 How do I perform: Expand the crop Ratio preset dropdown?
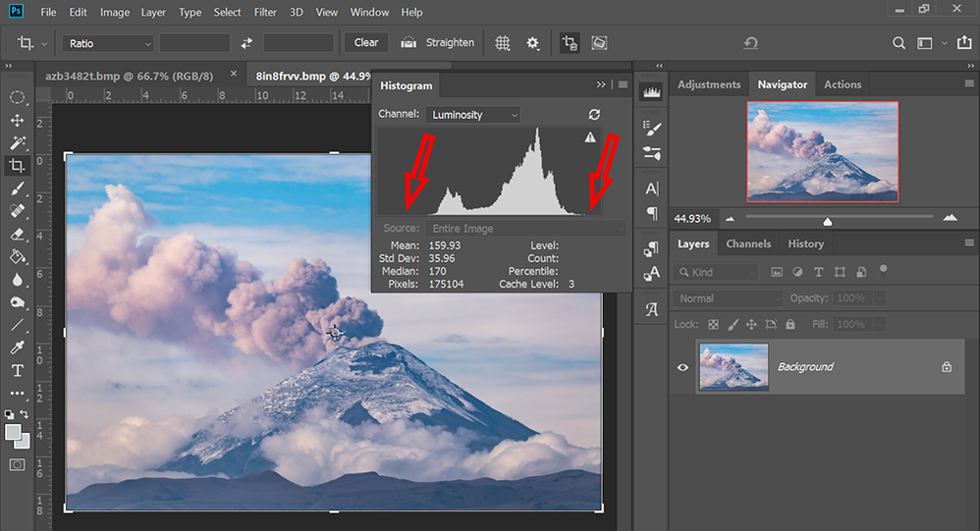[108, 43]
